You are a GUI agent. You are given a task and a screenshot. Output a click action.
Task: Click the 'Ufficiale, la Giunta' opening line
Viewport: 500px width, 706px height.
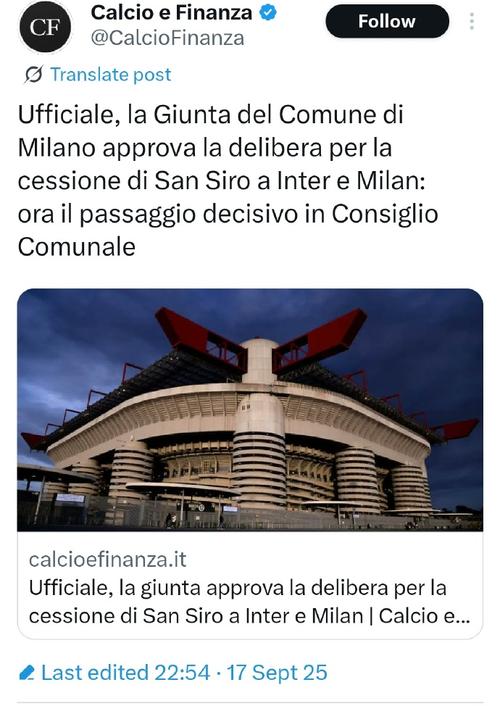click(x=107, y=115)
